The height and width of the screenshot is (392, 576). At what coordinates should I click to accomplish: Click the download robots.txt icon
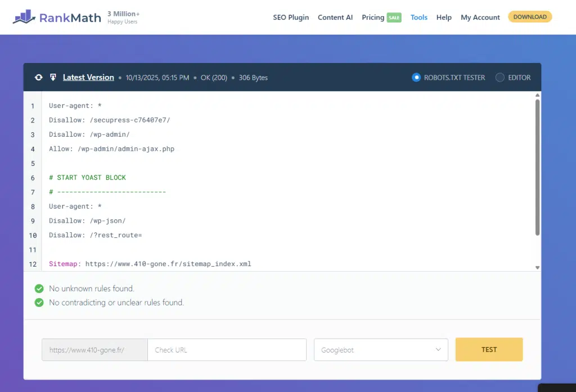tap(53, 78)
